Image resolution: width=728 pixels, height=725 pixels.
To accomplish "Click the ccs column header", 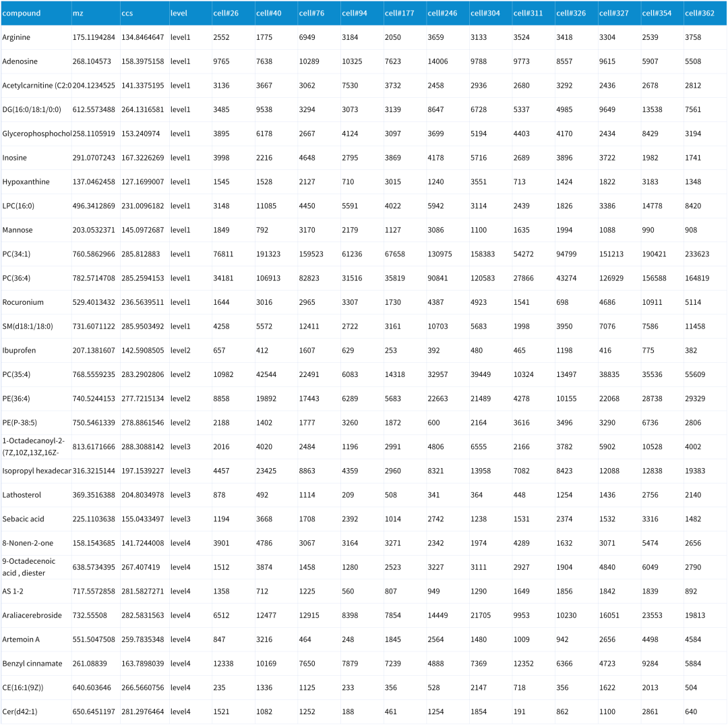I will point(144,13).
